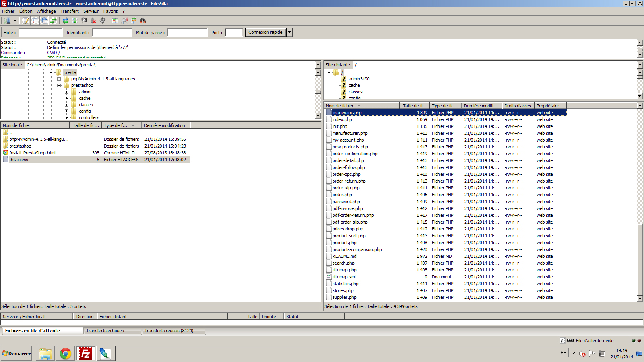Screen dimensions: 644x362
Task: Toggle the remote directory tree view
Action: point(44,21)
